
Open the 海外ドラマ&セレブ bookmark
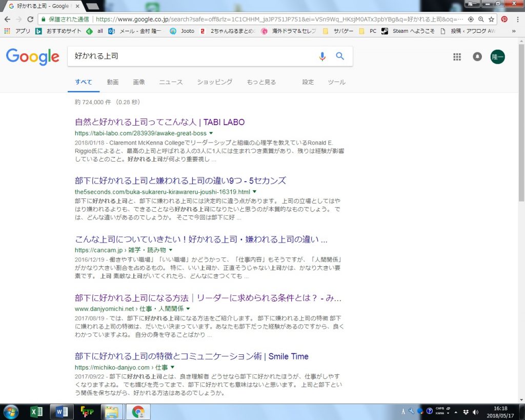289,31
